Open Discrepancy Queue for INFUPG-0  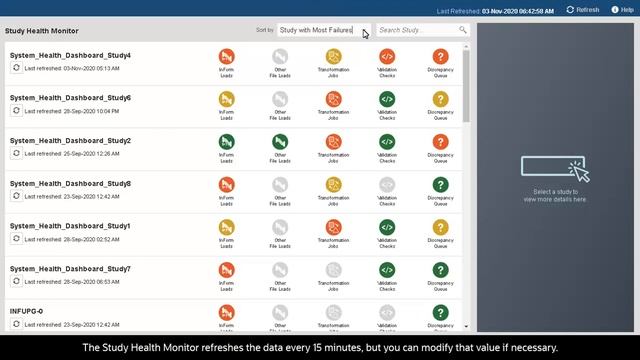coord(440,313)
